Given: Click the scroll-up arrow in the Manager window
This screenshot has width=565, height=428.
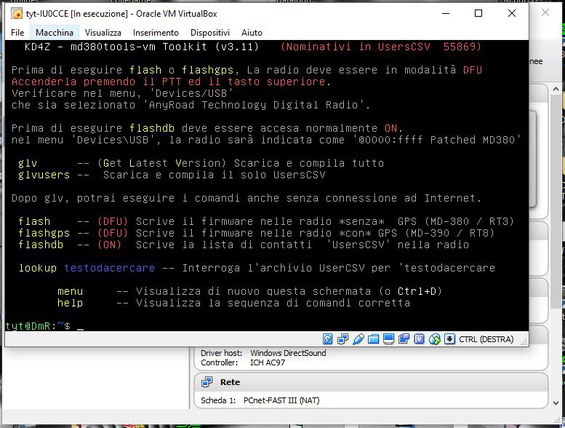Looking at the screenshot, I should pyautogui.click(x=556, y=89).
